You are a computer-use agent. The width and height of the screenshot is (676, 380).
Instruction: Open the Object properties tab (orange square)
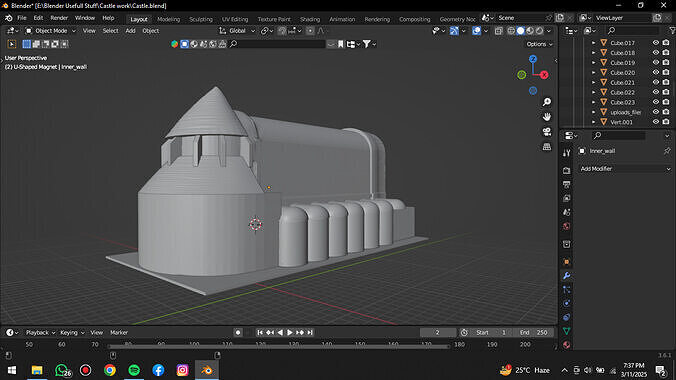[566, 262]
